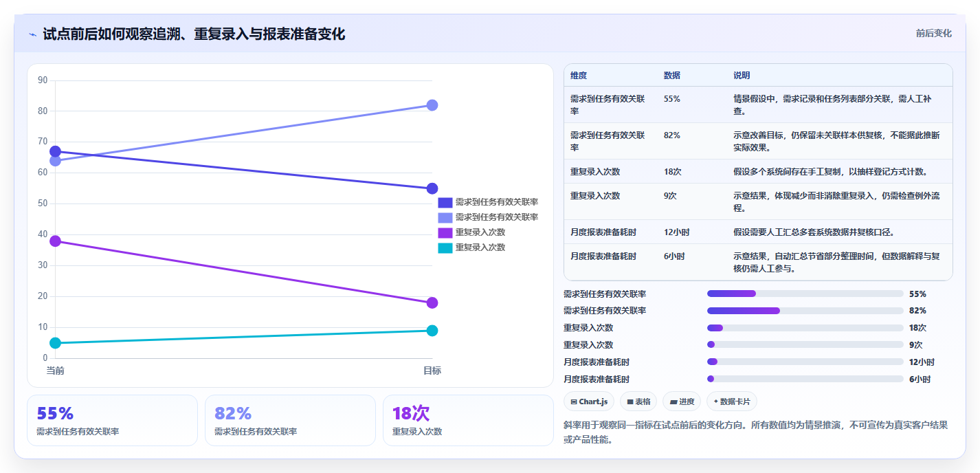980x473 pixels.
Task: Click the periwinkle data point at 目标
Action: (432, 105)
